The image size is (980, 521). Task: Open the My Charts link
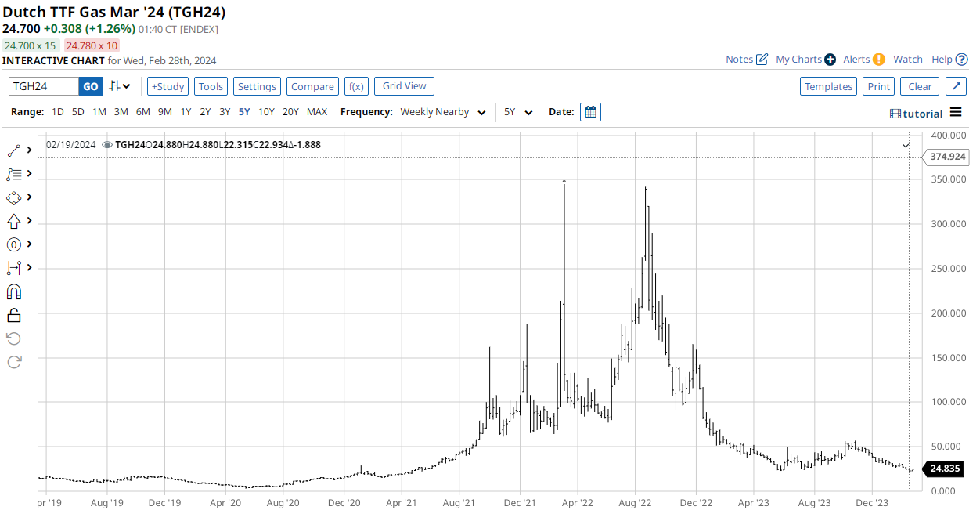[798, 60]
